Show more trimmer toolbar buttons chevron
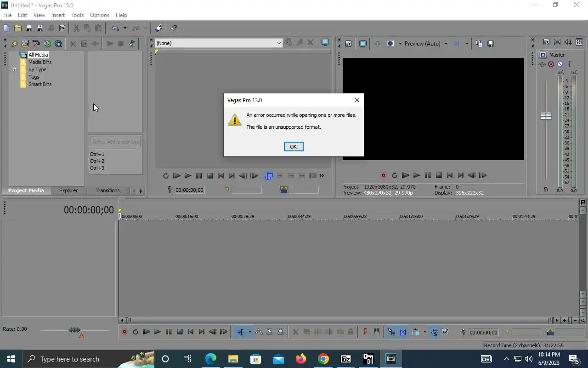 click(322, 175)
